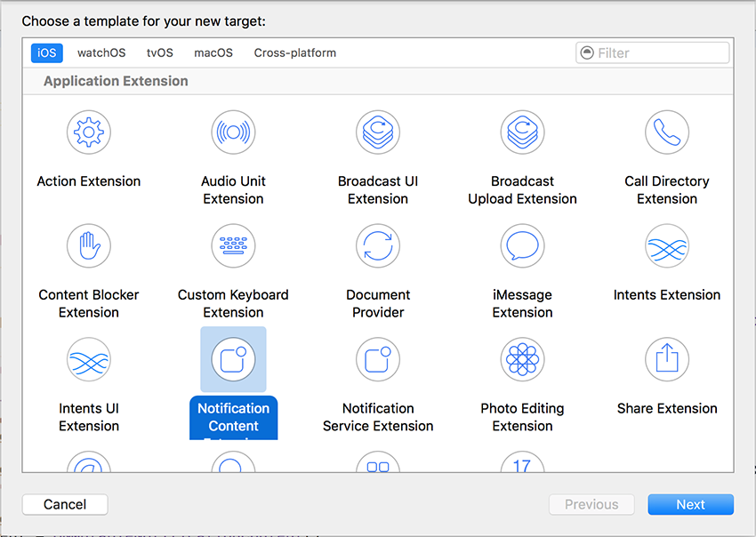Click the Filter magnifier icon

587,52
